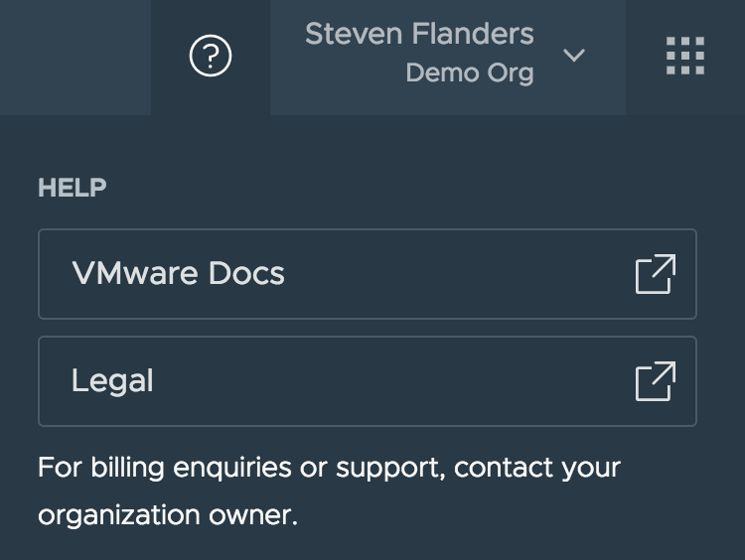Open the apps grid switcher icon
745x560 pixels.
point(685,57)
